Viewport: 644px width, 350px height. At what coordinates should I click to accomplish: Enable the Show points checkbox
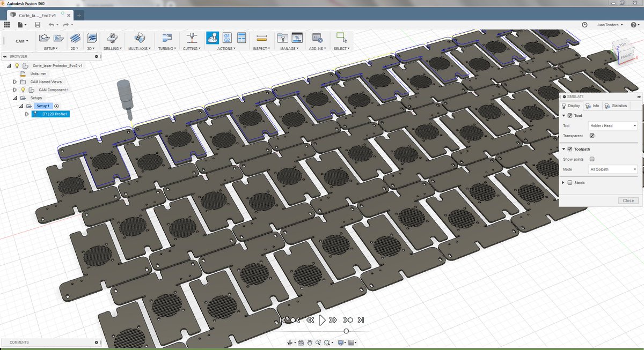click(x=592, y=159)
